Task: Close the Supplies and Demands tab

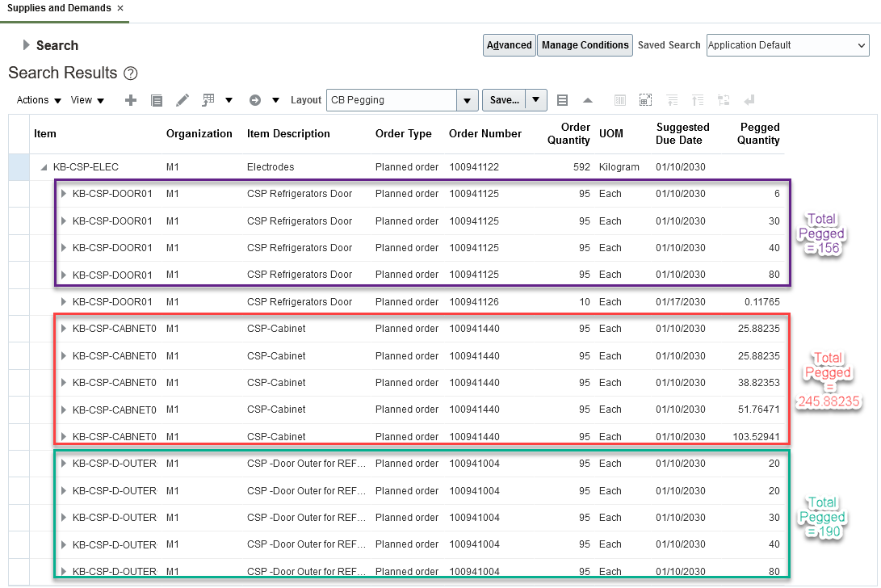Action: click(x=120, y=8)
